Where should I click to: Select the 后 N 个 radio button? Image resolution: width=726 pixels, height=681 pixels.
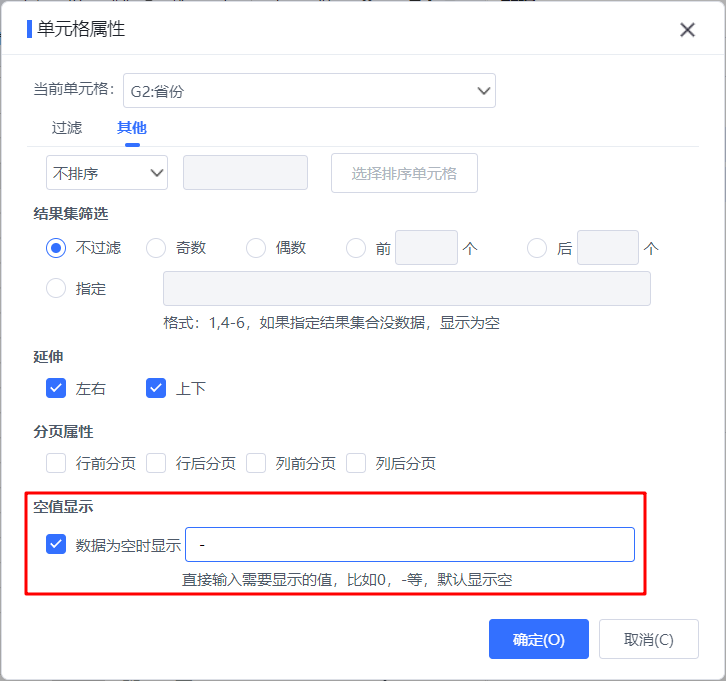coord(537,248)
